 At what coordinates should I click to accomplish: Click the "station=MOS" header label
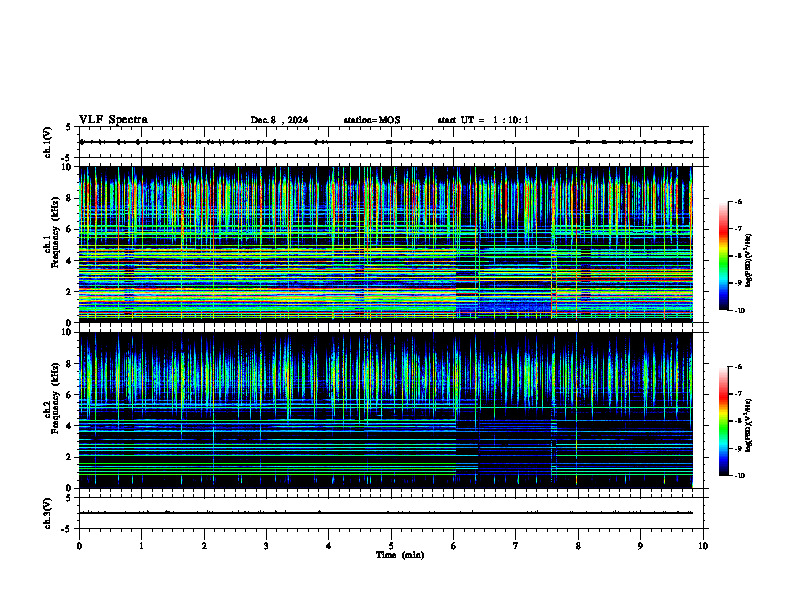(x=372, y=120)
